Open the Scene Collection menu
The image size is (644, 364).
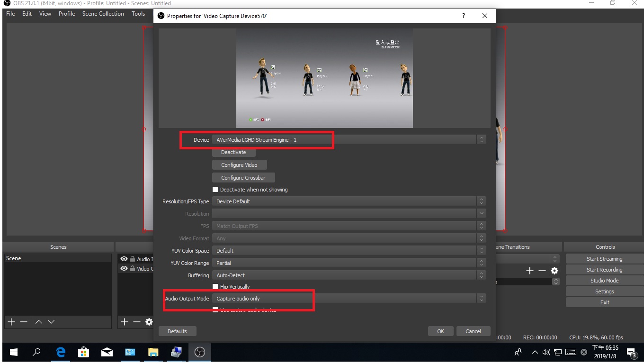click(x=103, y=14)
